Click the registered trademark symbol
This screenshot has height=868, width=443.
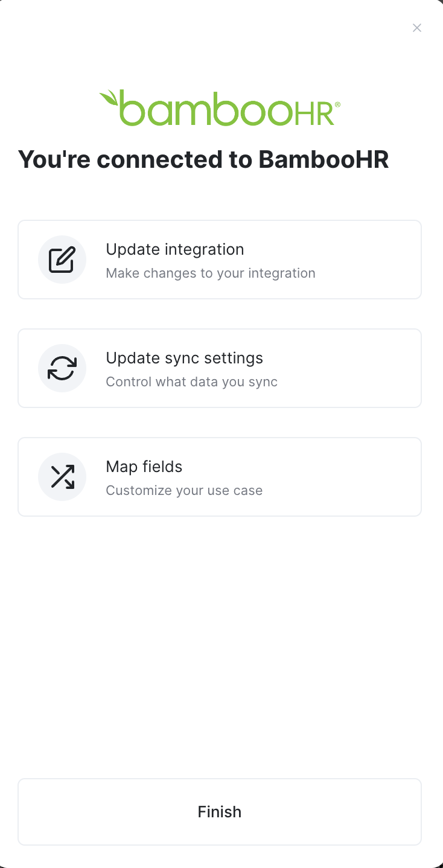point(337,104)
